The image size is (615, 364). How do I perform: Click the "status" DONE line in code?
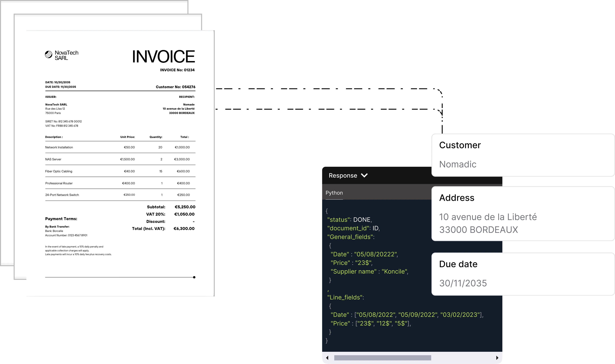pyautogui.click(x=349, y=220)
